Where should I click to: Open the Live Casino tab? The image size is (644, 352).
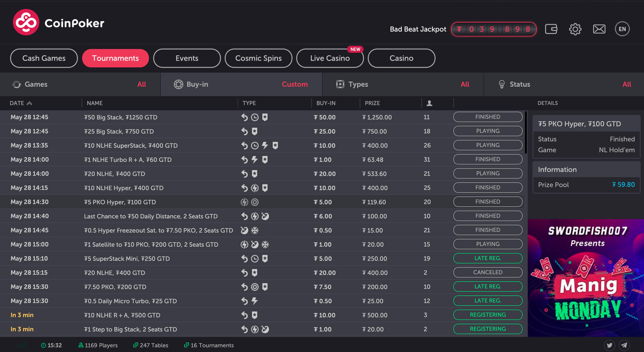[330, 58]
